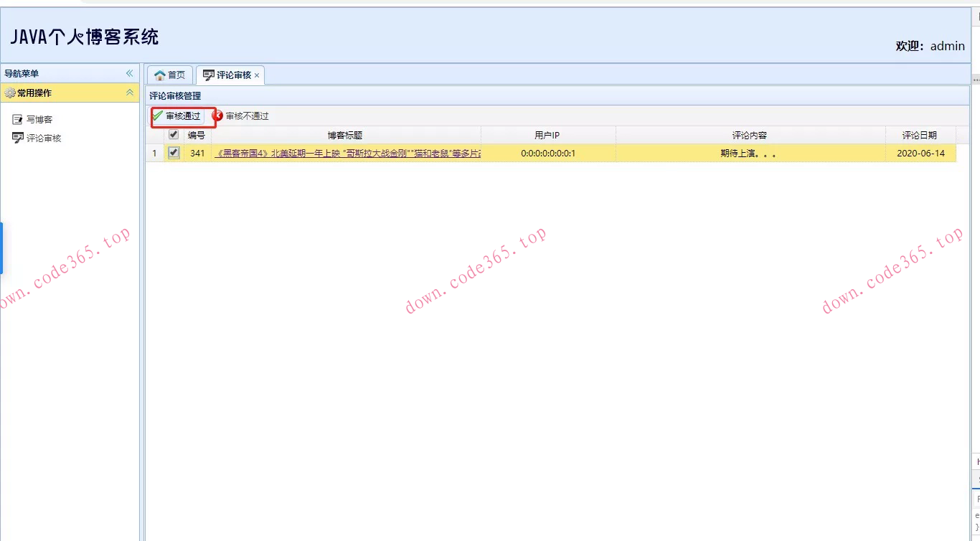Open 评论审核 in the left navigation tree
The height and width of the screenshot is (541, 980).
(x=37, y=138)
